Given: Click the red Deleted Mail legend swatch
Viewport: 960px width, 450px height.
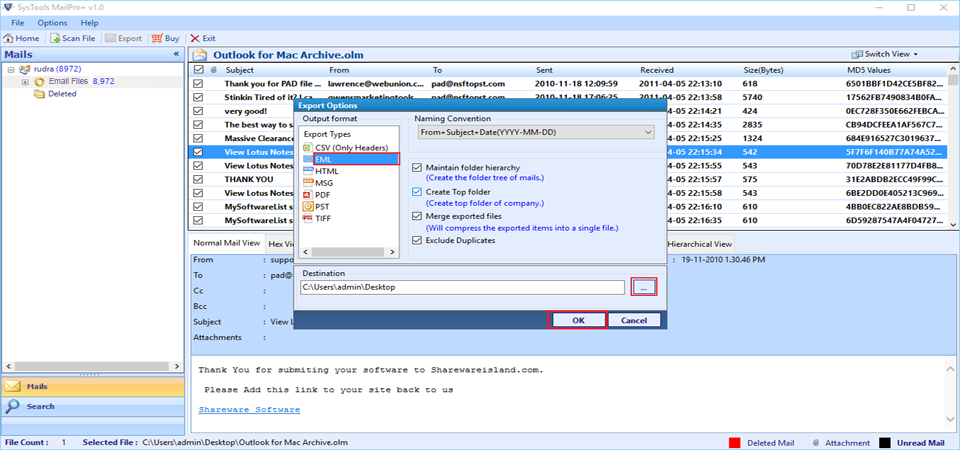Looking at the screenshot, I should [x=735, y=443].
